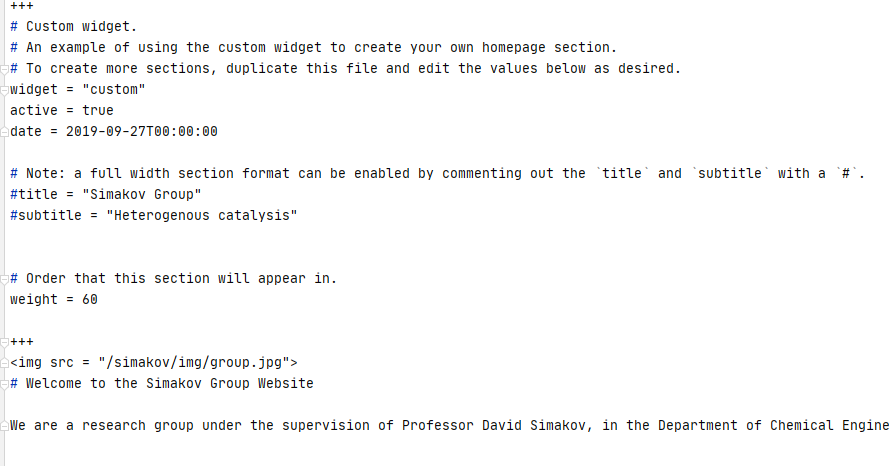Collapse fold marker beside 'To create more sections' comment
This screenshot has height=466, width=889.
coord(4,69)
